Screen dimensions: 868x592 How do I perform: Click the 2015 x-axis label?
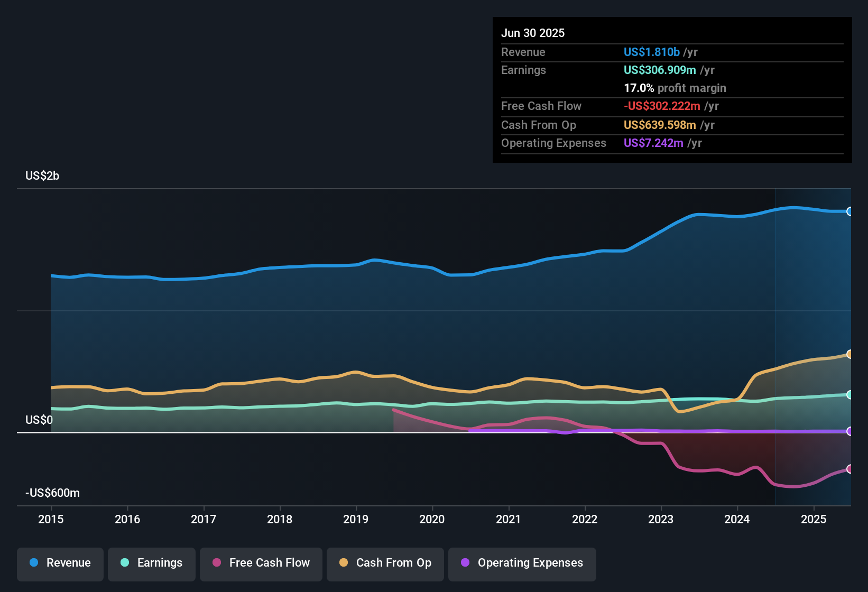coord(51,520)
